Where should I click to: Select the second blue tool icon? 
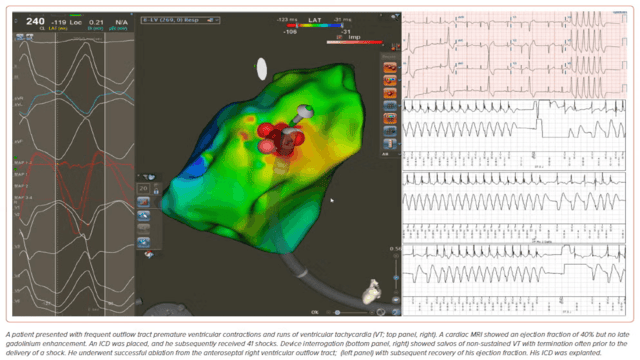pyautogui.click(x=390, y=131)
